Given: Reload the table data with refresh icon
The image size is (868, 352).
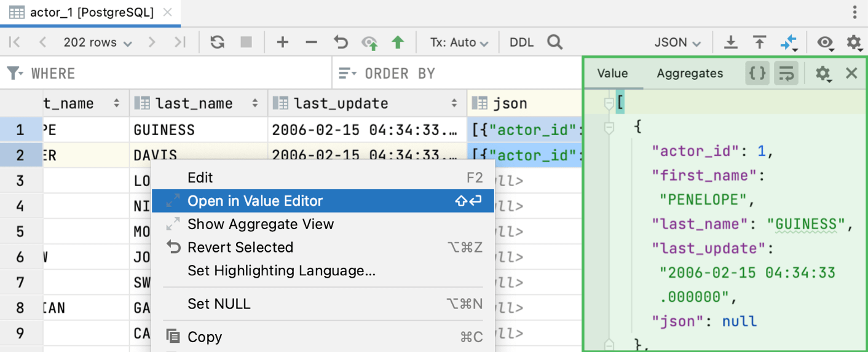Looking at the screenshot, I should [217, 42].
